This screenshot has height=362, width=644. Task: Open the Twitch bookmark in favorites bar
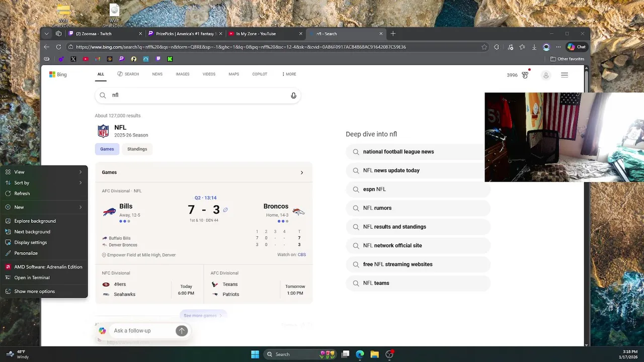(x=158, y=59)
